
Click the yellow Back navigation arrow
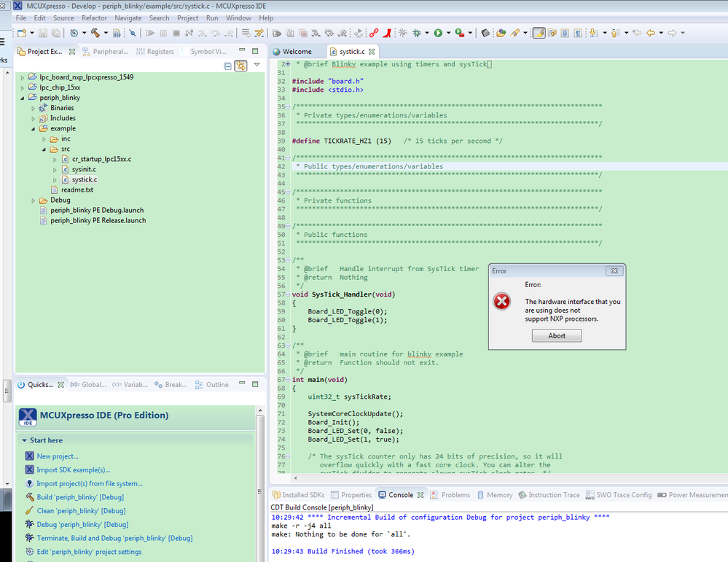tap(651, 33)
